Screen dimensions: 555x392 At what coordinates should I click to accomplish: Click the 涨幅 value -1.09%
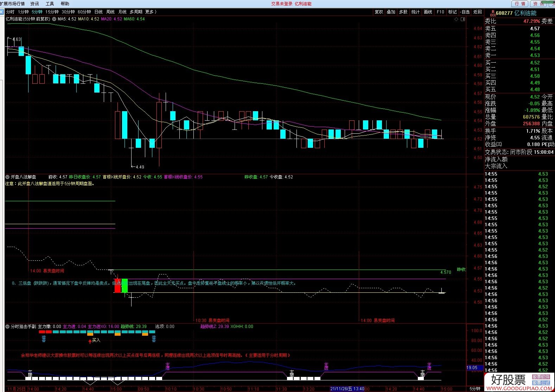pyautogui.click(x=532, y=110)
